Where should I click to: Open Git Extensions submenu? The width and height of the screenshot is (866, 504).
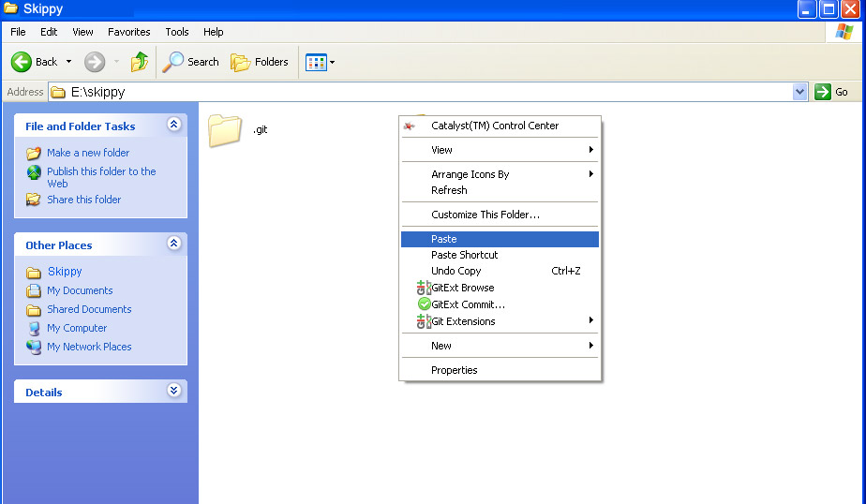[500, 321]
